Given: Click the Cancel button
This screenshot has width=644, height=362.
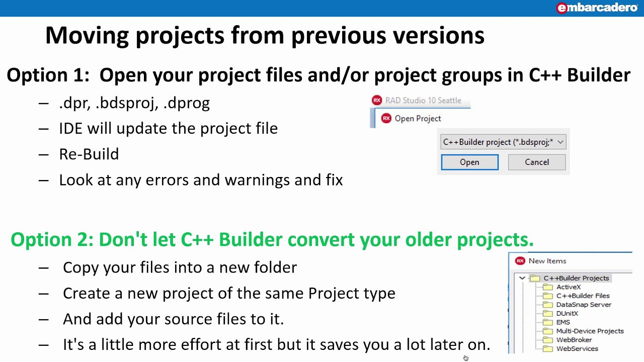Looking at the screenshot, I should pyautogui.click(x=537, y=162).
